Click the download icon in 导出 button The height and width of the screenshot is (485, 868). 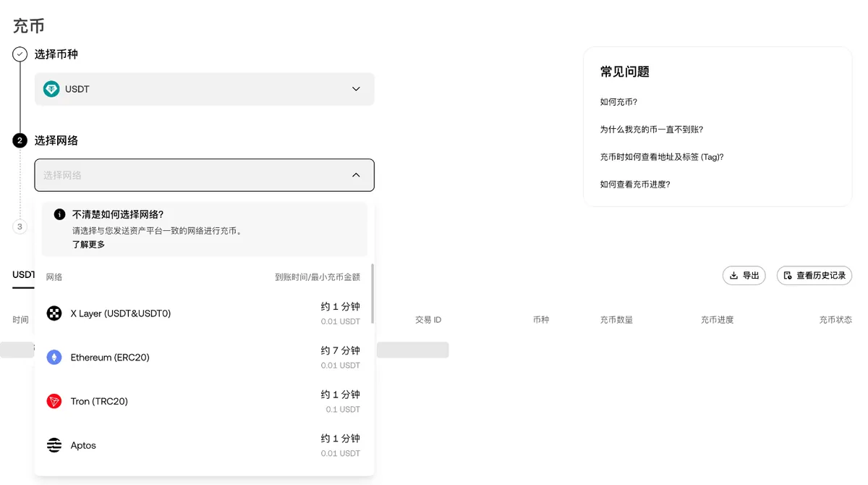click(x=733, y=276)
